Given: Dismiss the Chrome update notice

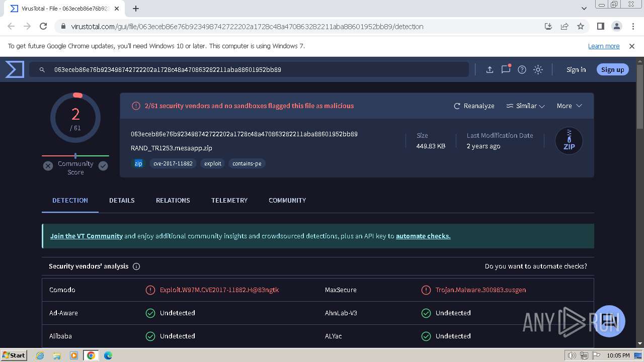Looking at the screenshot, I should pos(632,46).
